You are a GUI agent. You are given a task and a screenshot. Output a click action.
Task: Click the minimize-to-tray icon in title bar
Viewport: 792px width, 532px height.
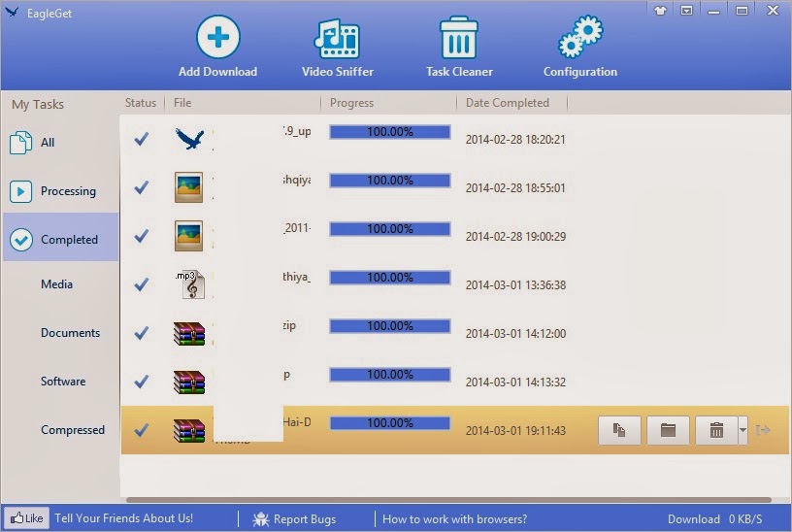pyautogui.click(x=686, y=11)
